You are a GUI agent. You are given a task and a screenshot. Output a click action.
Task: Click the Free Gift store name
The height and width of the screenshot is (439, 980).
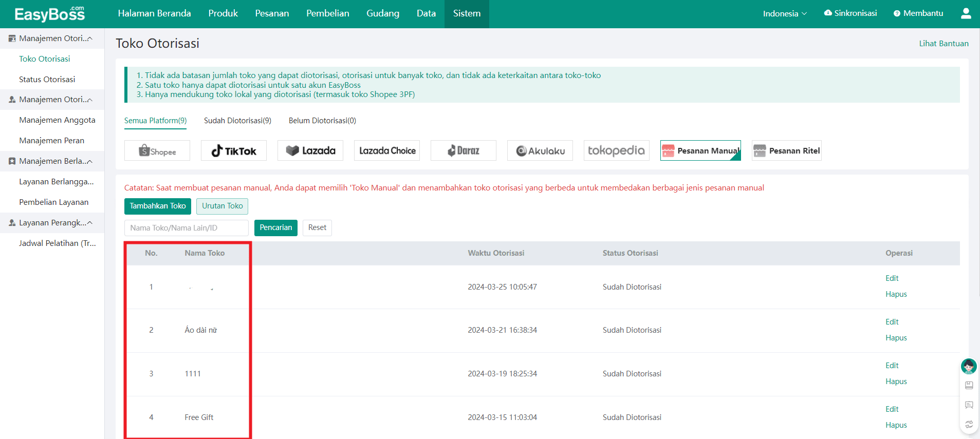199,417
